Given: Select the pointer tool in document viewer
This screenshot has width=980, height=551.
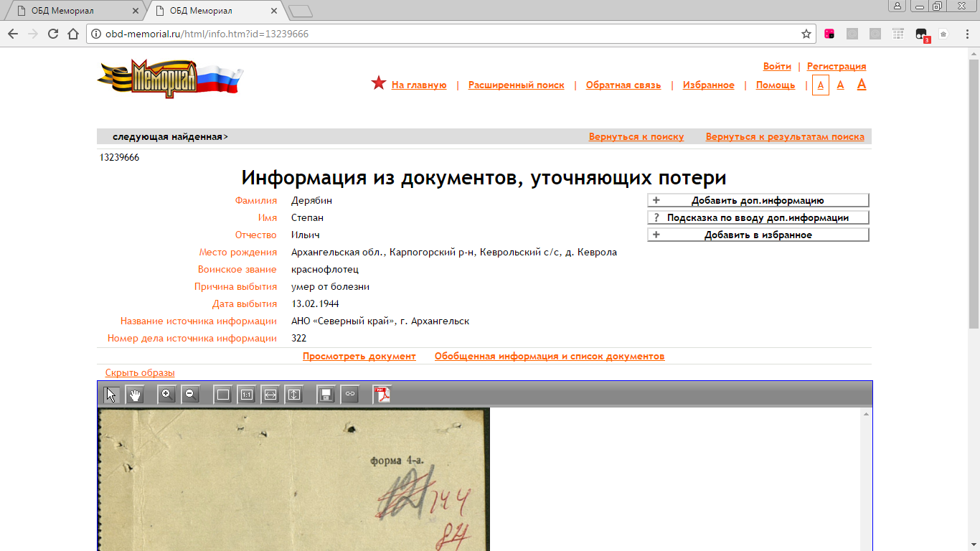Looking at the screenshot, I should 111,395.
